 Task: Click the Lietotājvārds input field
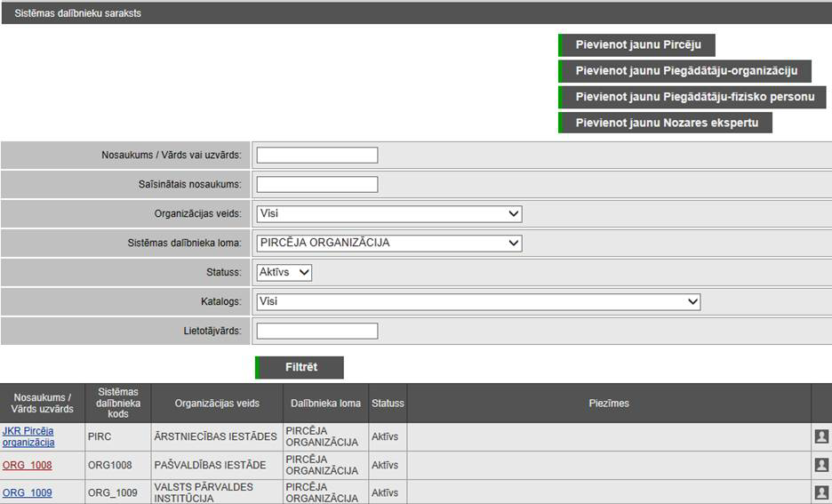point(317,332)
